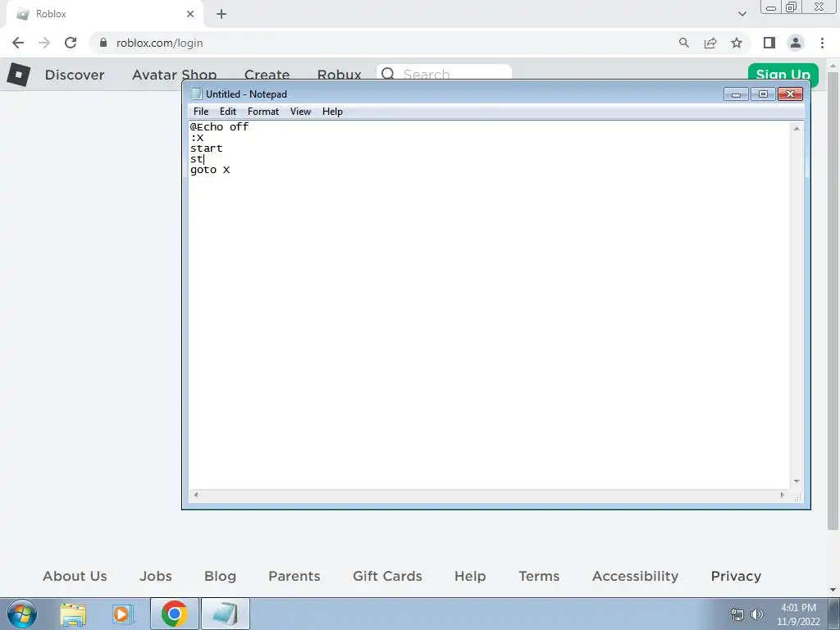Switch to Chrome on the taskbar

tap(174, 614)
